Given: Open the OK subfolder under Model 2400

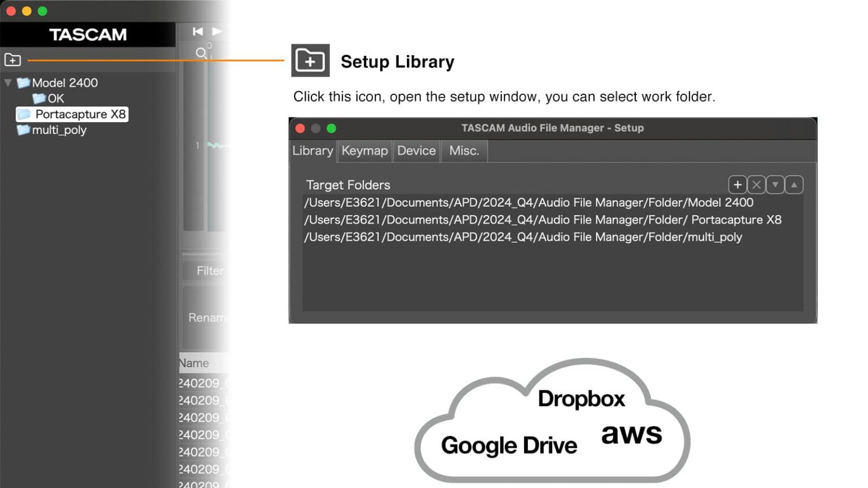Looking at the screenshot, I should pyautogui.click(x=54, y=98).
